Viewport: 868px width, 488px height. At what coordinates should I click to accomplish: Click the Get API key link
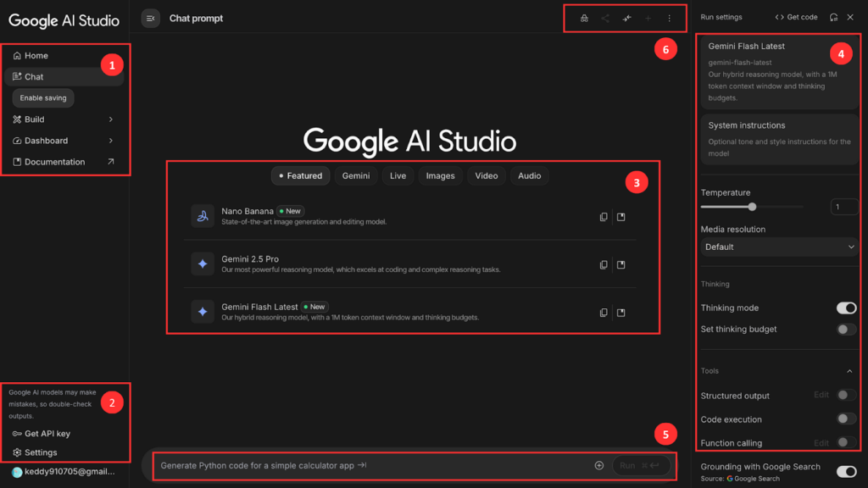pos(47,434)
